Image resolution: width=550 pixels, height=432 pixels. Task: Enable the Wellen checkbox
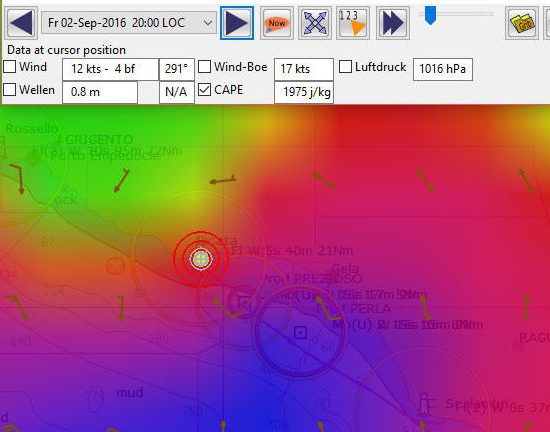coord(9,89)
